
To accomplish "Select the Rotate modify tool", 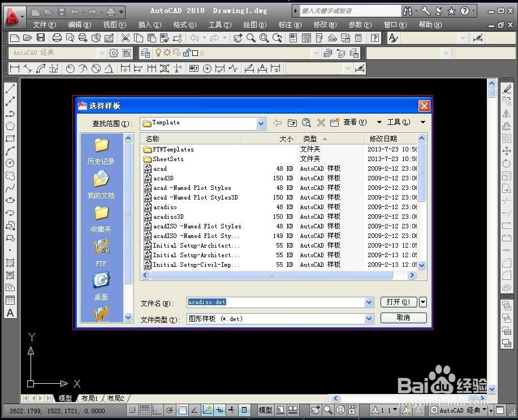I will tap(507, 163).
